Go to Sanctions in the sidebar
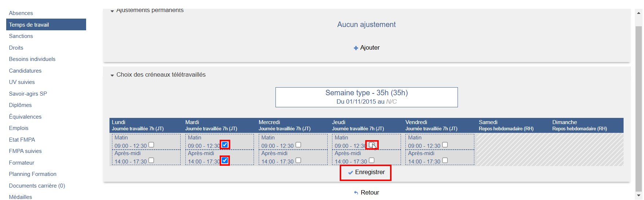Image resolution: width=644 pixels, height=200 pixels. (21, 36)
